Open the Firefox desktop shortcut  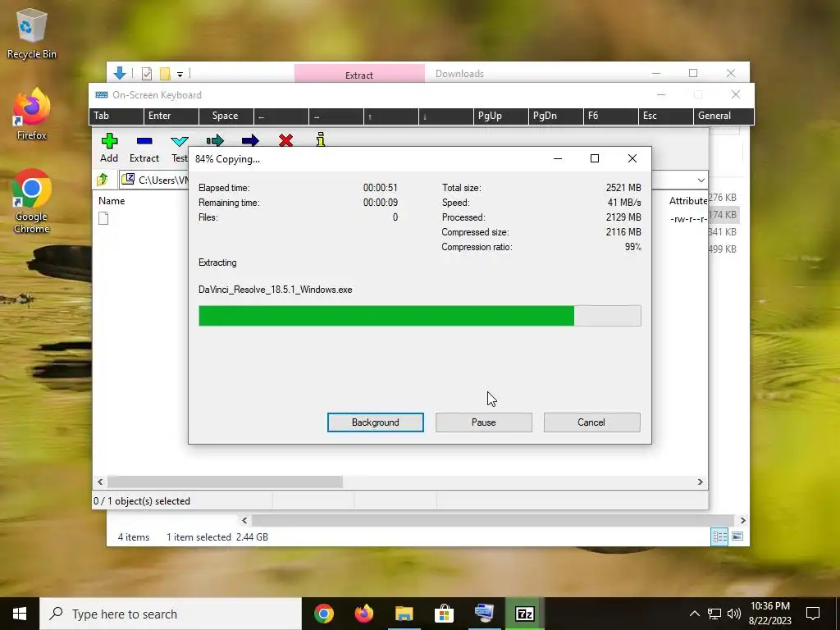tap(31, 114)
